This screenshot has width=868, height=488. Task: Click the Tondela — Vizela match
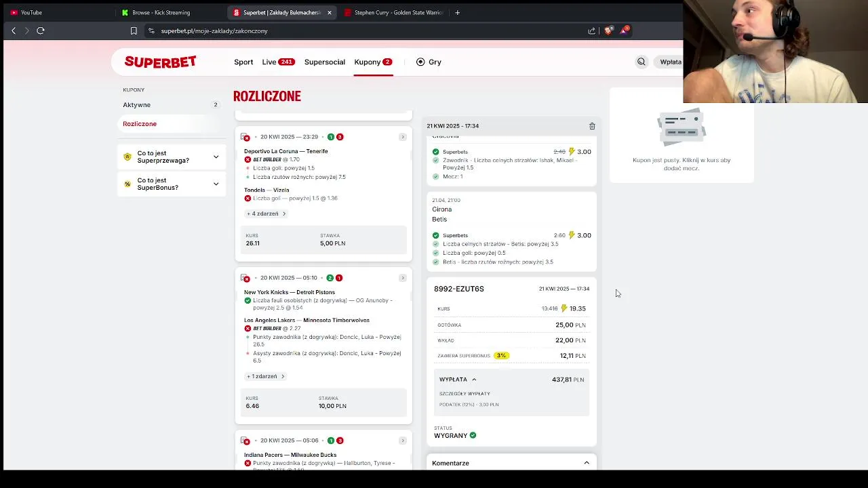coord(267,190)
